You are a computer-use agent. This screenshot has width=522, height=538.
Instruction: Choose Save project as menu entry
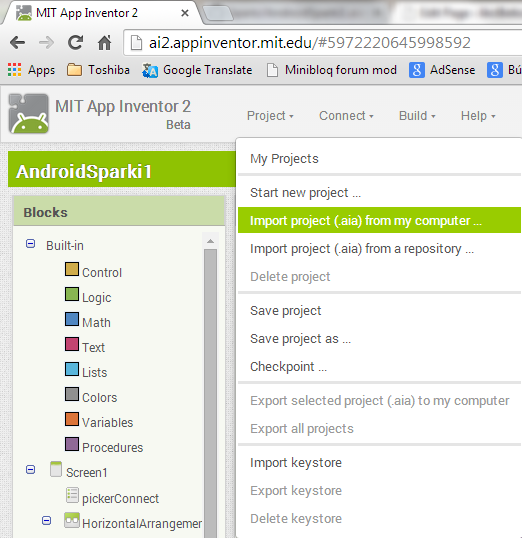[x=379, y=339]
